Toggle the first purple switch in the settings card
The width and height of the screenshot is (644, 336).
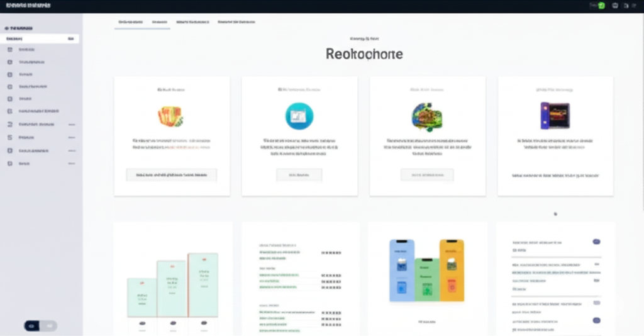[x=596, y=242]
